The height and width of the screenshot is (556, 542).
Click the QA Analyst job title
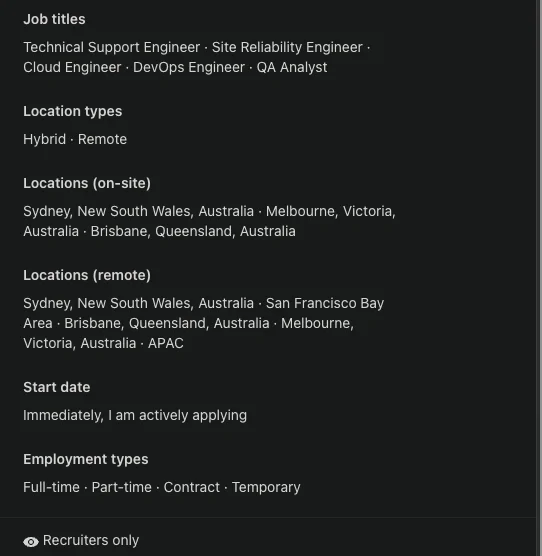[292, 67]
